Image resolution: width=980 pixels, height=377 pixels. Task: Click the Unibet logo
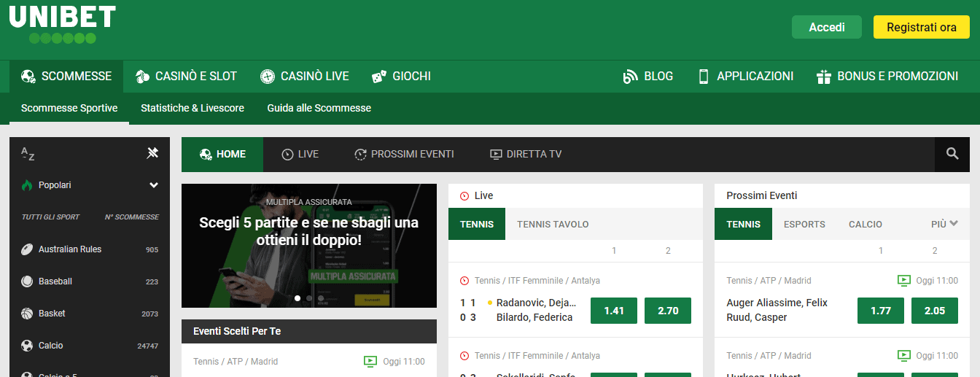[62, 24]
